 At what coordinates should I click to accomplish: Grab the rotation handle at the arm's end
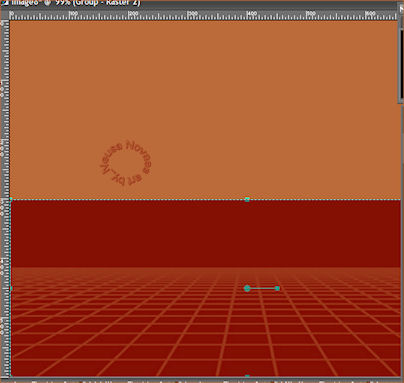pyautogui.click(x=277, y=288)
